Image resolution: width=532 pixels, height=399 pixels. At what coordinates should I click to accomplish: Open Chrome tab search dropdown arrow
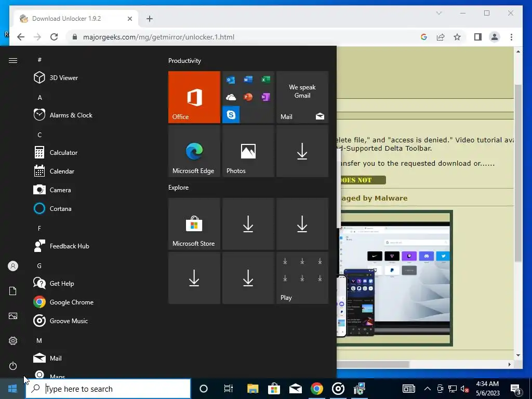tap(438, 13)
